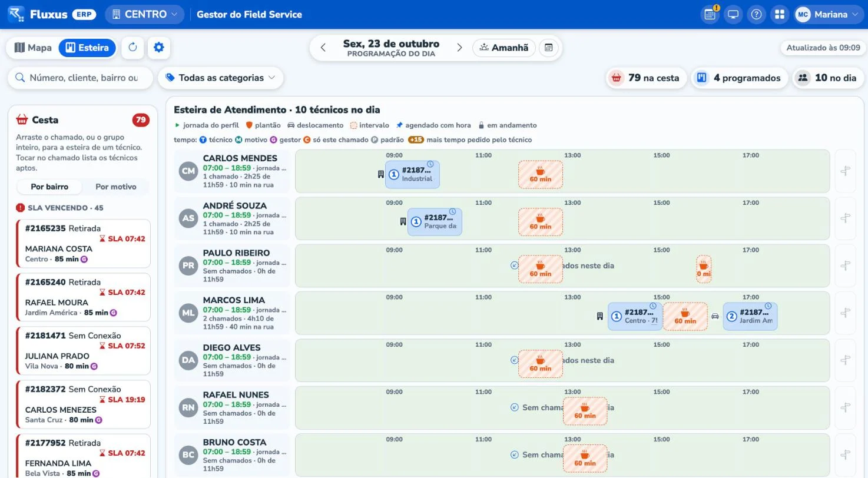The width and height of the screenshot is (868, 478).
Task: Select Marcos Lima Jardim Am ticket block
Action: click(x=750, y=316)
